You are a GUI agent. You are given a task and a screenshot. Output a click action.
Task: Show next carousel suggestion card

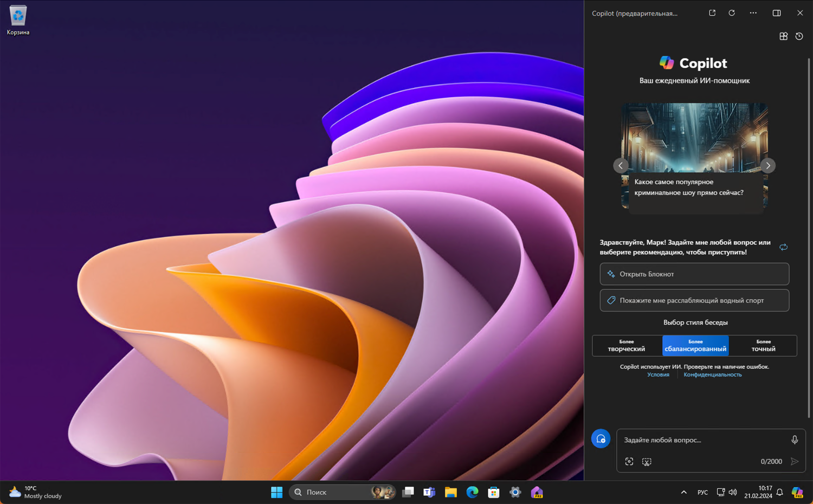pyautogui.click(x=767, y=166)
